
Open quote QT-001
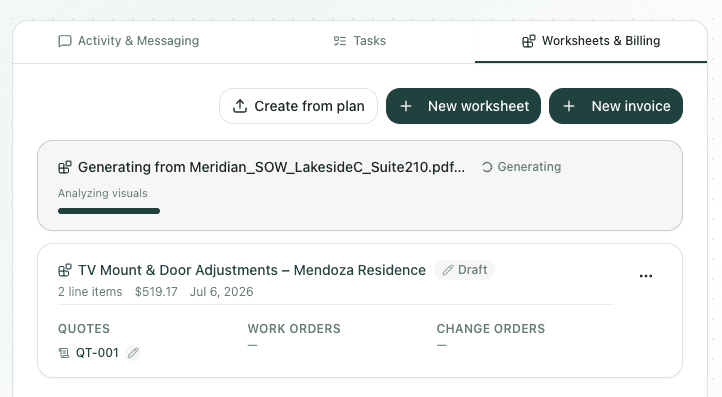point(97,353)
